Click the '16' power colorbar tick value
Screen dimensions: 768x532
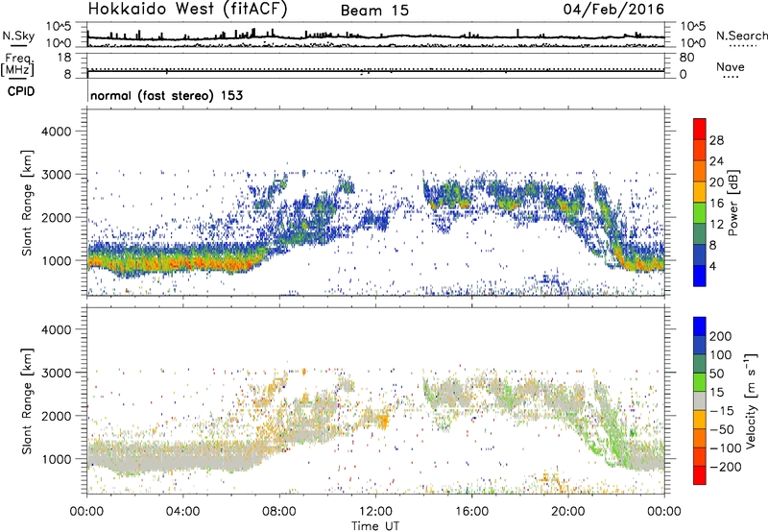(x=716, y=204)
